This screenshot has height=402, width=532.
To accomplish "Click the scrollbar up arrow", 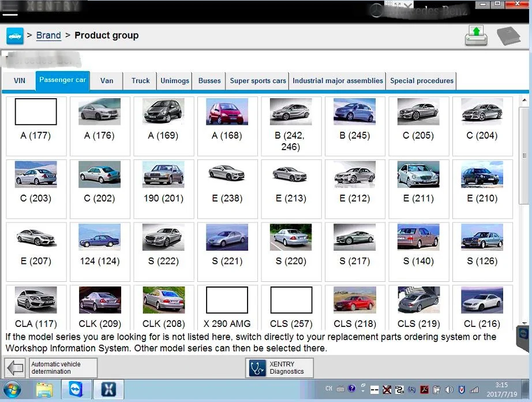I will coord(524,100).
